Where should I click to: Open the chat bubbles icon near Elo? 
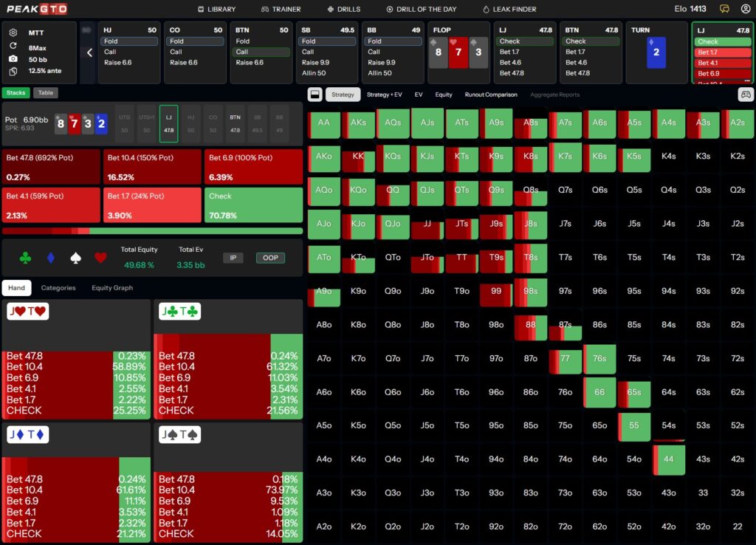click(724, 9)
